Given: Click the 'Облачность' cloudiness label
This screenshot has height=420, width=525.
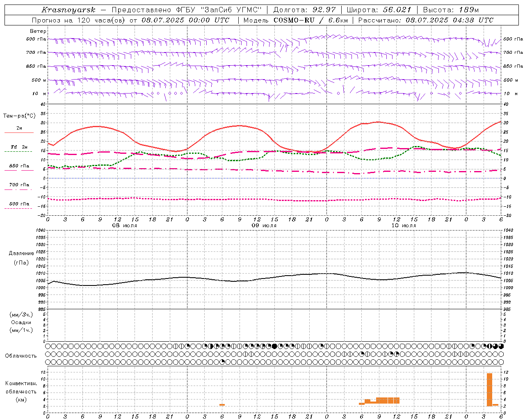Looking at the screenshot, I should coord(21,356).
